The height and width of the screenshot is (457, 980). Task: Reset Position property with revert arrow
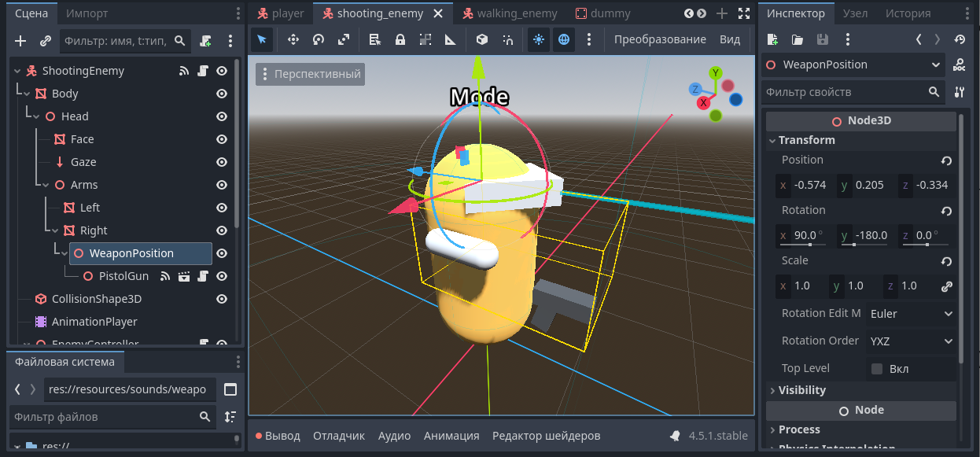(x=946, y=160)
